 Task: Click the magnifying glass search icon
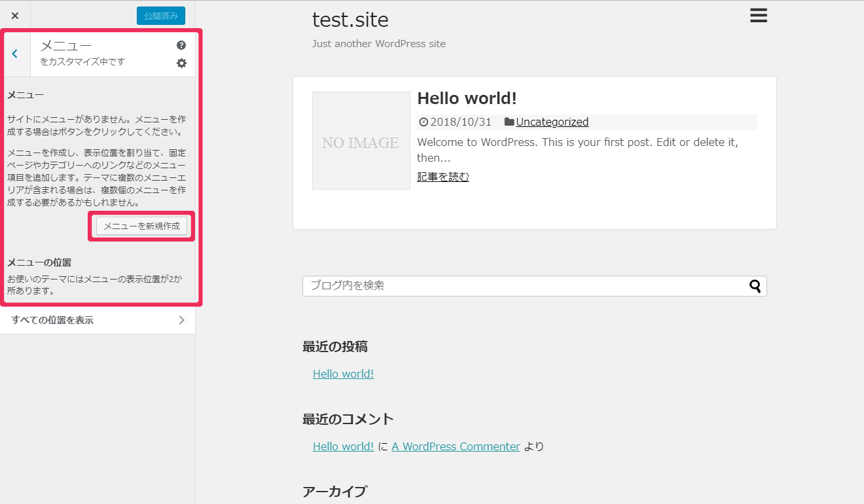point(755,286)
